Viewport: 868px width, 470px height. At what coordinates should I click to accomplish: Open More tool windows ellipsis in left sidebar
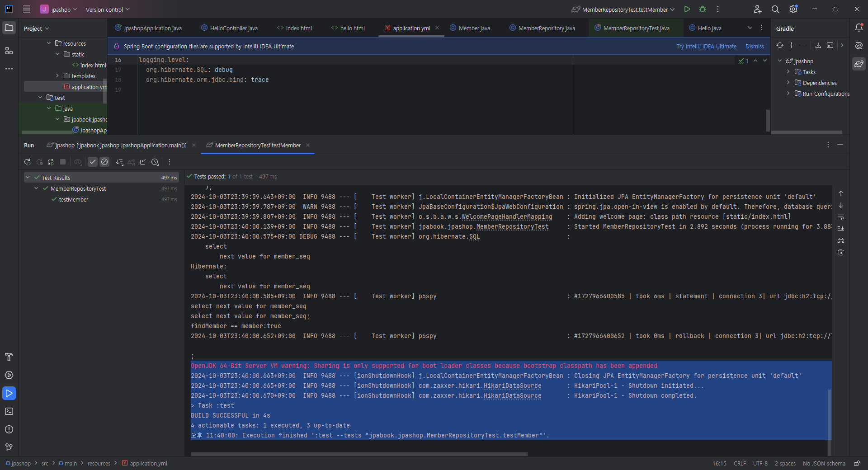[x=9, y=69]
